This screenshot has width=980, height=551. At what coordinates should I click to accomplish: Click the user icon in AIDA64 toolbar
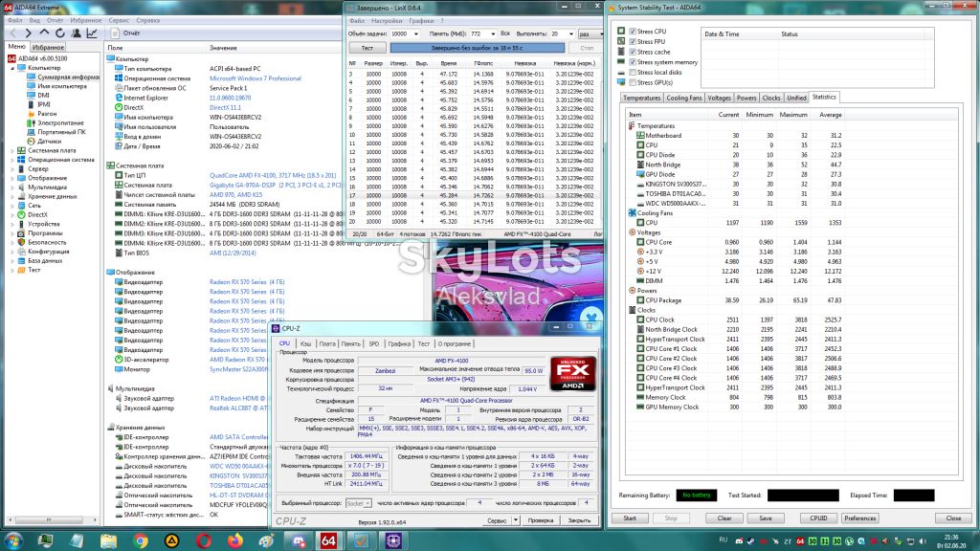(x=76, y=33)
